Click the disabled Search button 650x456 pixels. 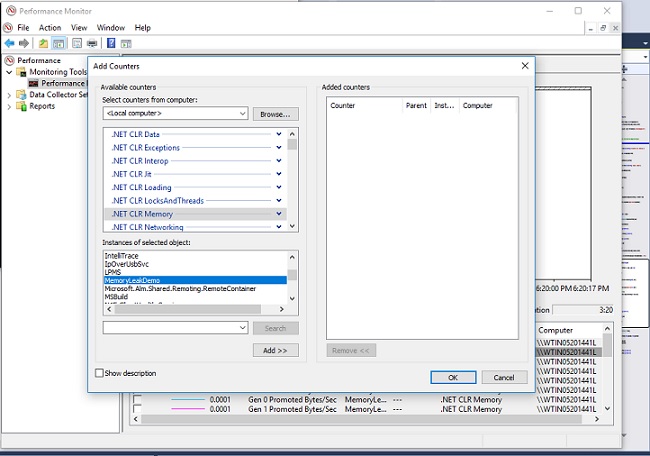[275, 328]
